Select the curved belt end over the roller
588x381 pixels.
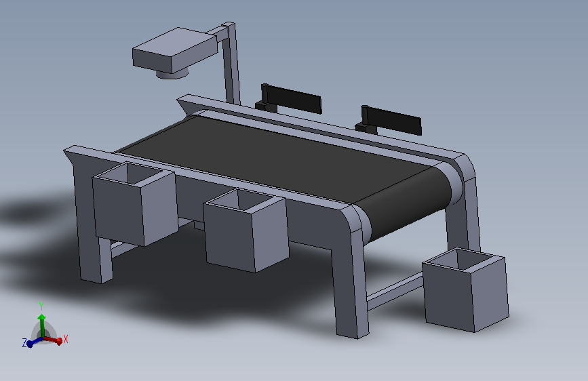coord(407,205)
